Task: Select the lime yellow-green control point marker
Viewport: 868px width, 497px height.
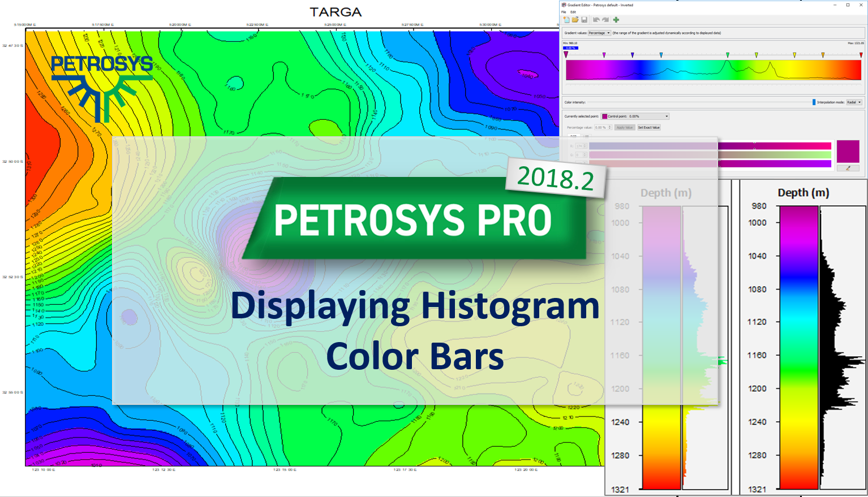Action: coord(757,55)
